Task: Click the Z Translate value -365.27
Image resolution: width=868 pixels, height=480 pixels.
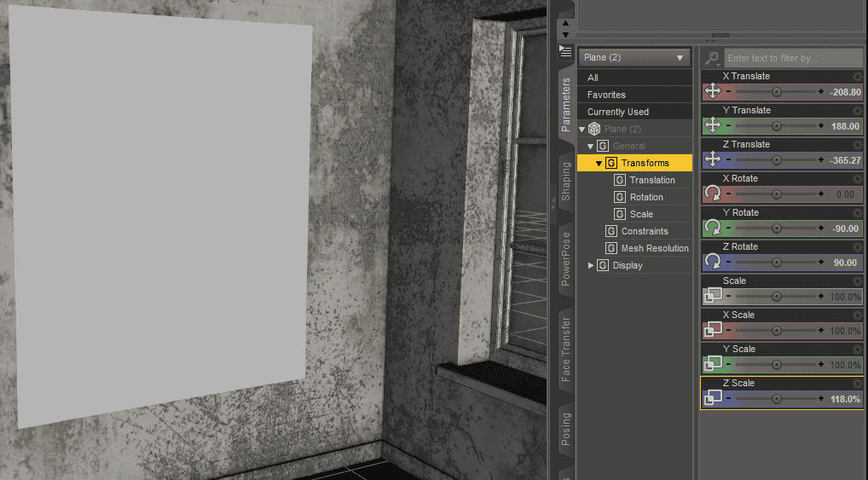Action: [x=845, y=160]
